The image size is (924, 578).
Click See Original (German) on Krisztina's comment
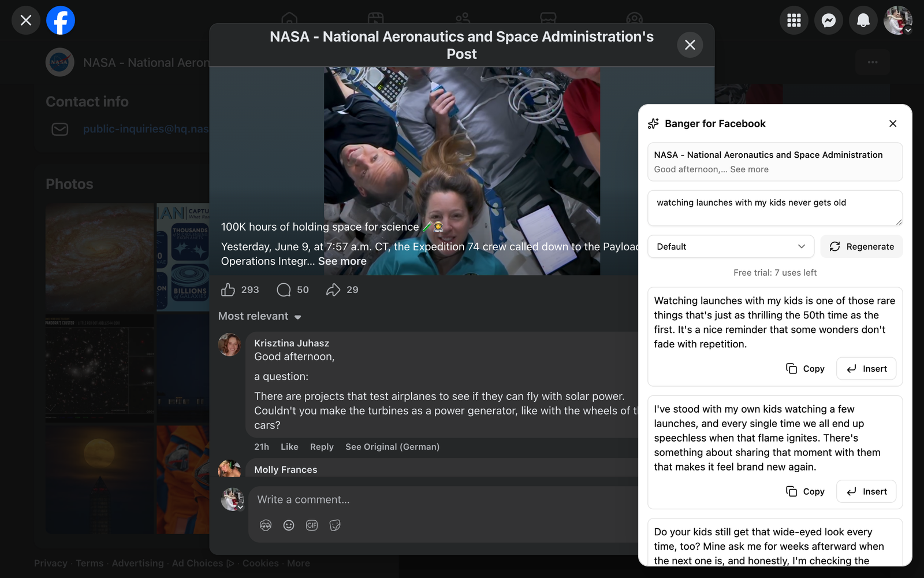coord(392,447)
